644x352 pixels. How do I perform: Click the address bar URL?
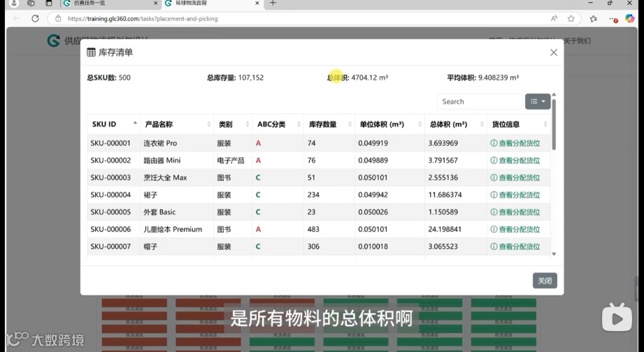(x=143, y=18)
